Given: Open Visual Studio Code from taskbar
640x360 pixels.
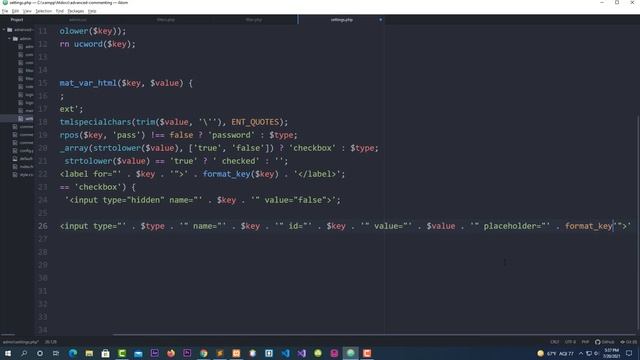Looking at the screenshot, I should (x=285, y=353).
